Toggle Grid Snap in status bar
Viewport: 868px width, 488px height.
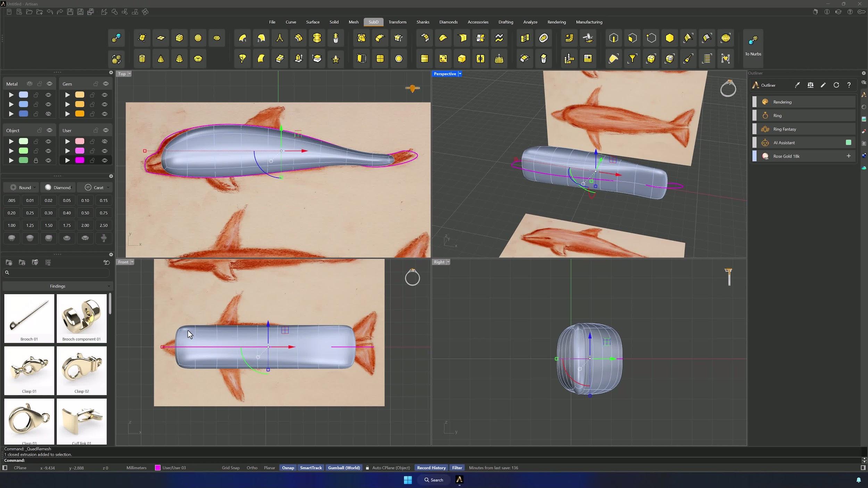[x=231, y=468]
